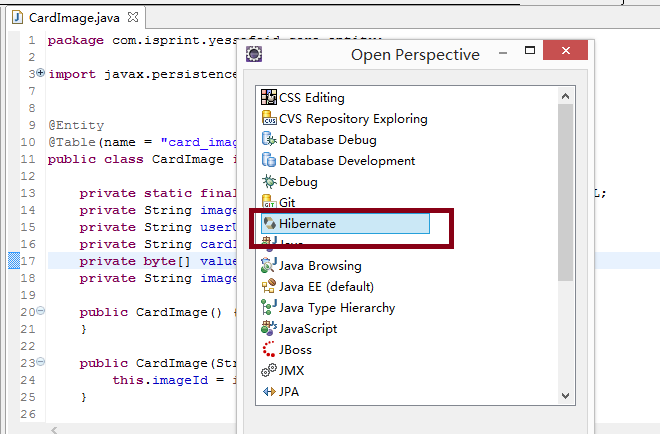Click the Git repository icon
660x434 pixels.
click(269, 202)
